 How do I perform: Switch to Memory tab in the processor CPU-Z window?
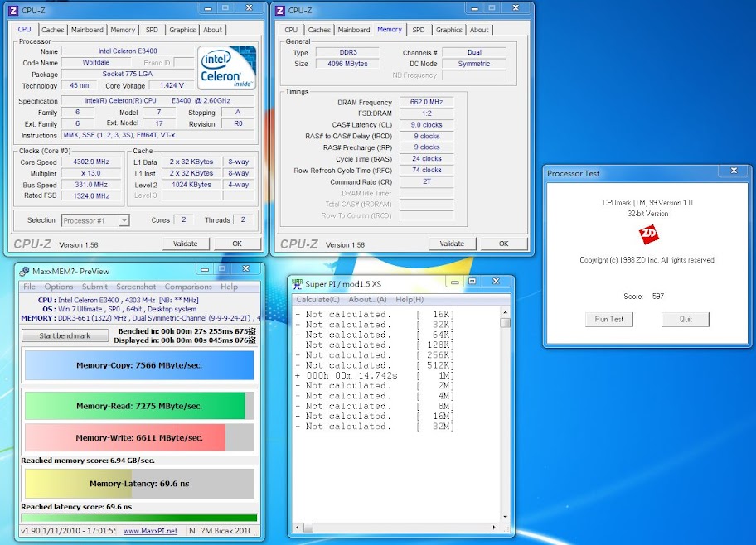point(123,30)
